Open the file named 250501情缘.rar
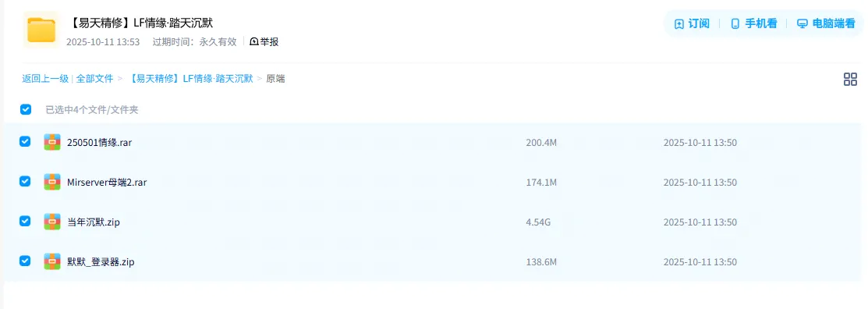Viewport: 868px width, 309px height. [99, 143]
